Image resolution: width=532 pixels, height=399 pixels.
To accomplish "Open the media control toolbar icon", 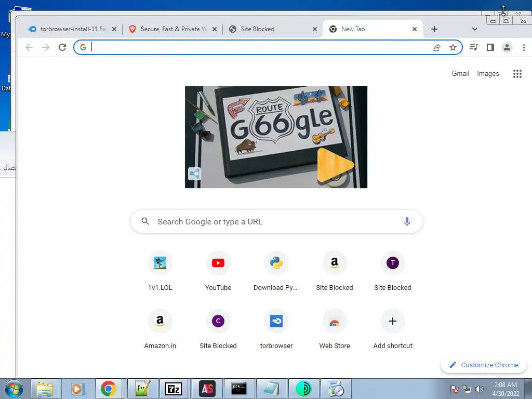I will (474, 47).
